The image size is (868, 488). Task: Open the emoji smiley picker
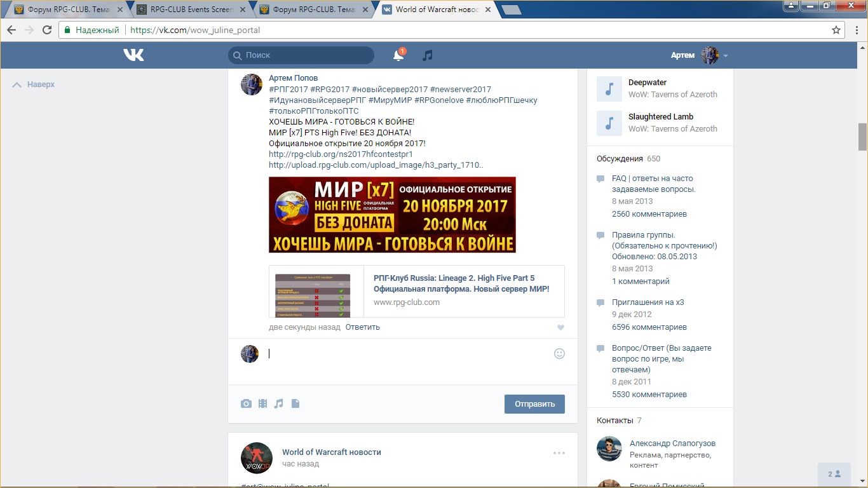(559, 354)
